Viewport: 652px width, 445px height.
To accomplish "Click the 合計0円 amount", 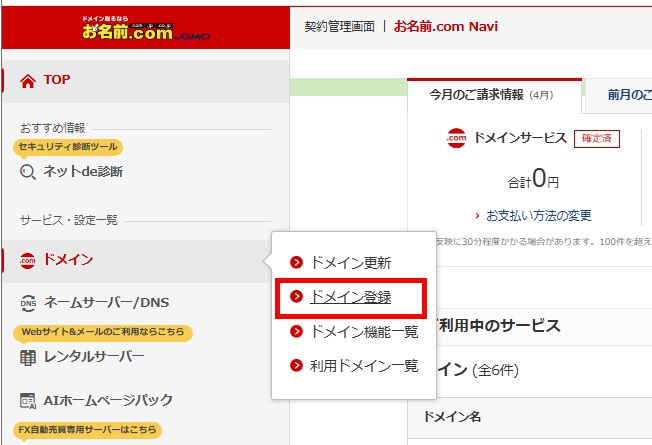I will click(533, 179).
